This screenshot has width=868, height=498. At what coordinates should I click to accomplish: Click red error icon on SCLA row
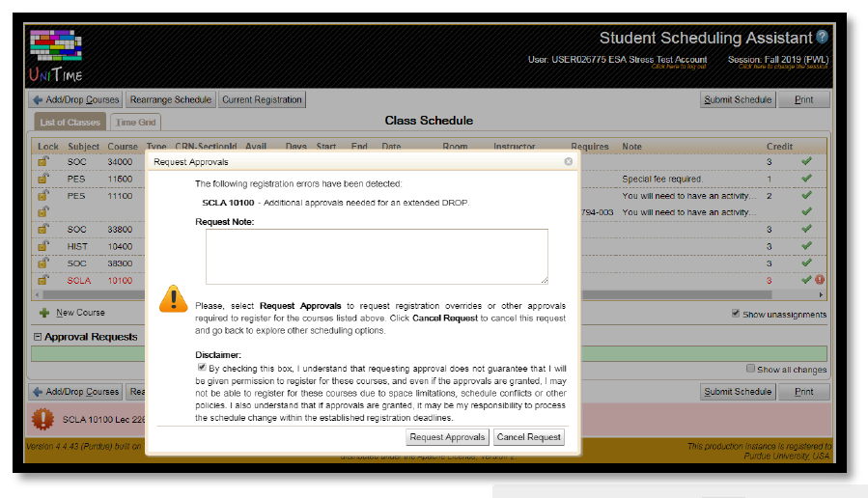[820, 280]
